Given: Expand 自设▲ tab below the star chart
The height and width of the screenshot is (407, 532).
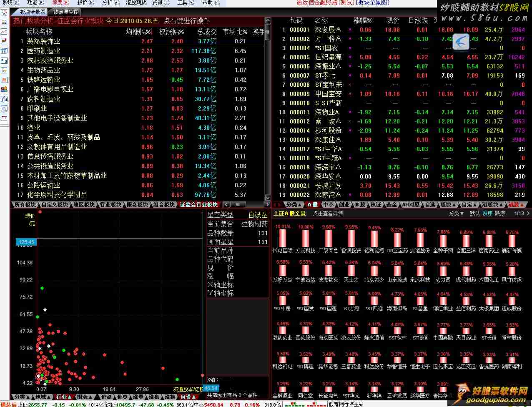Looking at the screenshot, I should point(188,397).
